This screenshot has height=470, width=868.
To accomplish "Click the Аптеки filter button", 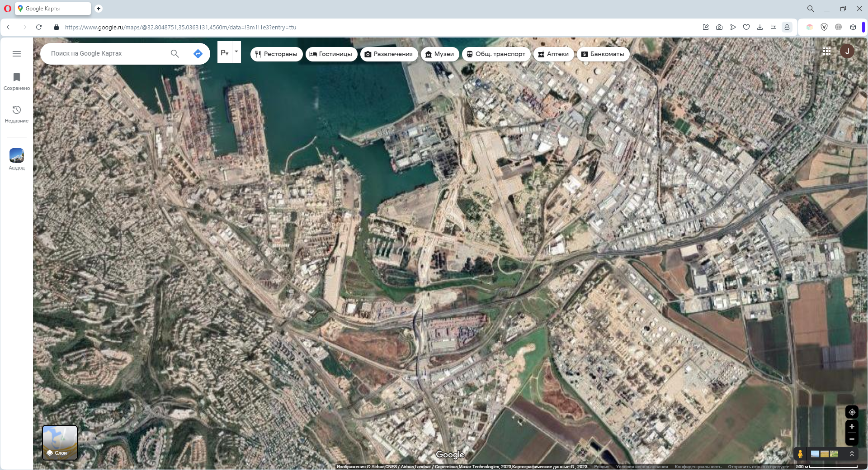I will coord(553,54).
